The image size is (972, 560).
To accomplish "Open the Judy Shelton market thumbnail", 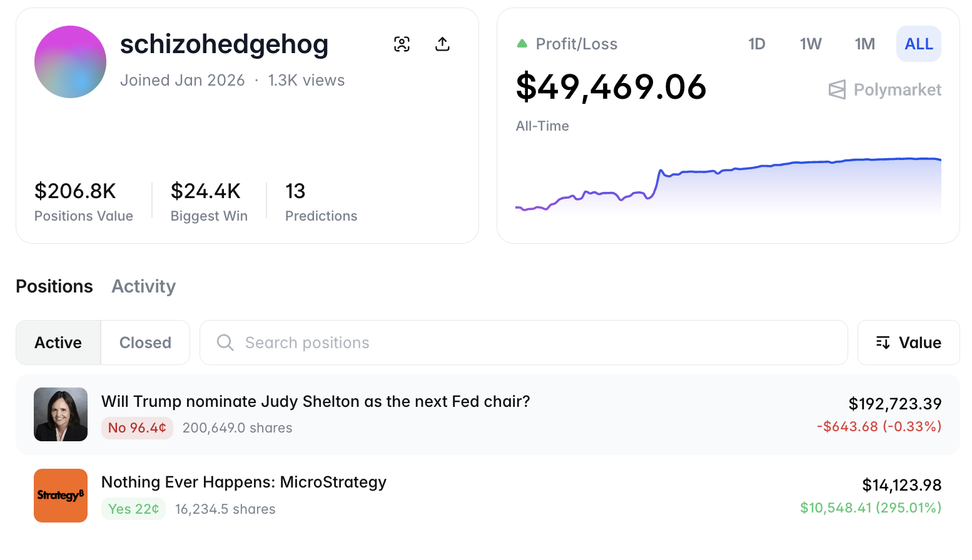I will (61, 414).
